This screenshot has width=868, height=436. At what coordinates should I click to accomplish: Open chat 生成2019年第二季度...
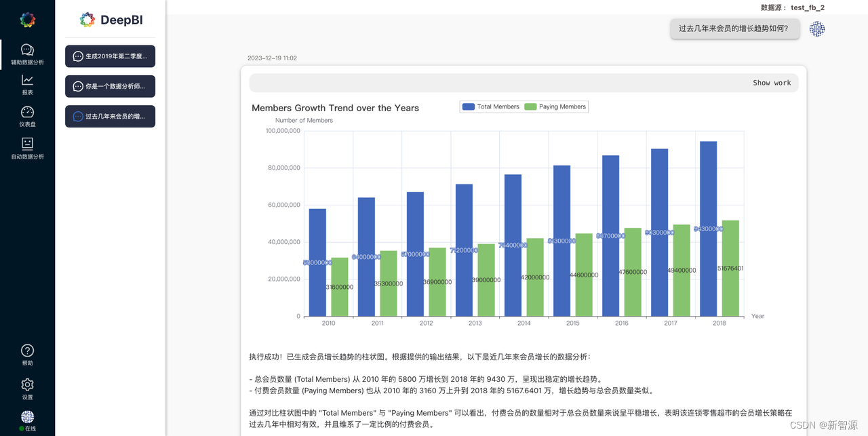click(x=110, y=56)
